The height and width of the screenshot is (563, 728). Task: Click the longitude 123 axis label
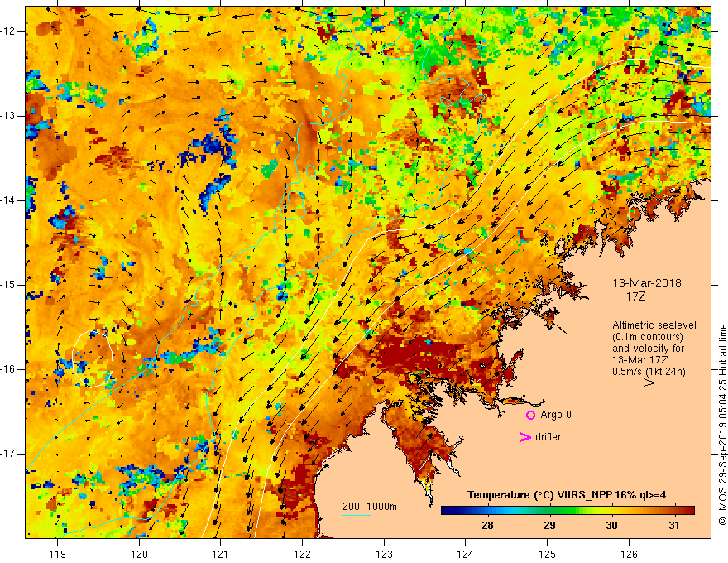click(384, 554)
